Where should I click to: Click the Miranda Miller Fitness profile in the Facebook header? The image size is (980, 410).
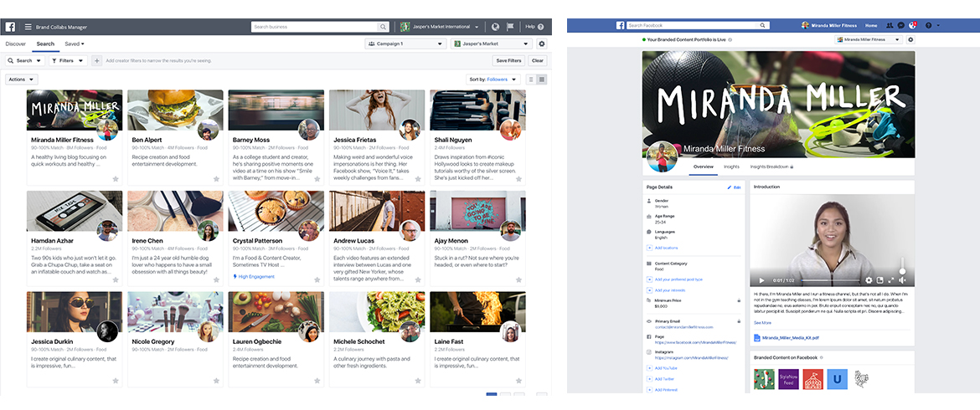[829, 26]
